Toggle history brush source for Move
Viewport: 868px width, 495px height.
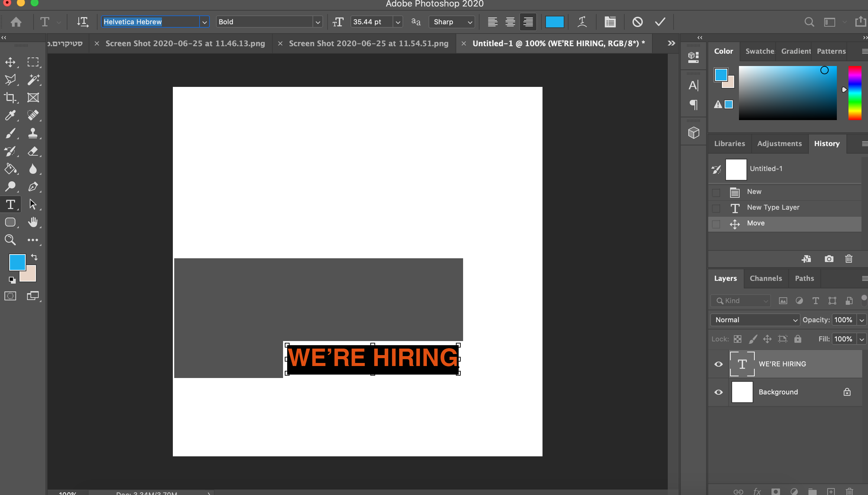point(716,224)
